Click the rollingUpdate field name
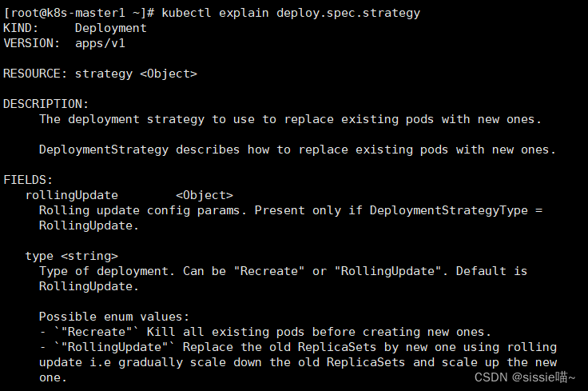This screenshot has width=588, height=391. coord(72,195)
